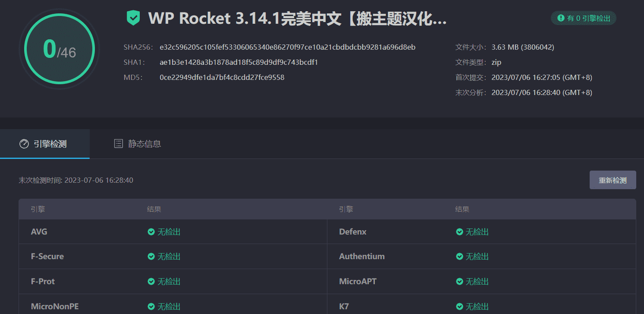Click the green check icon in Authentium row
The image size is (644, 314).
460,257
